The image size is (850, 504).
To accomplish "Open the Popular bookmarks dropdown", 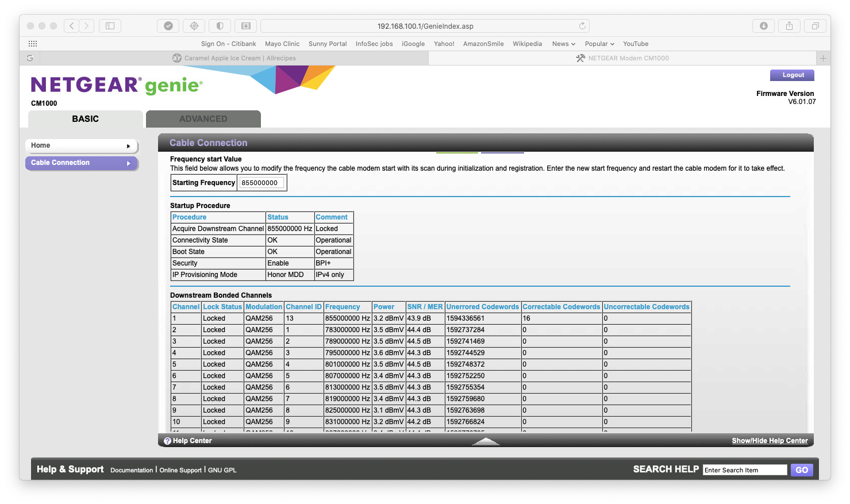I will pos(599,44).
